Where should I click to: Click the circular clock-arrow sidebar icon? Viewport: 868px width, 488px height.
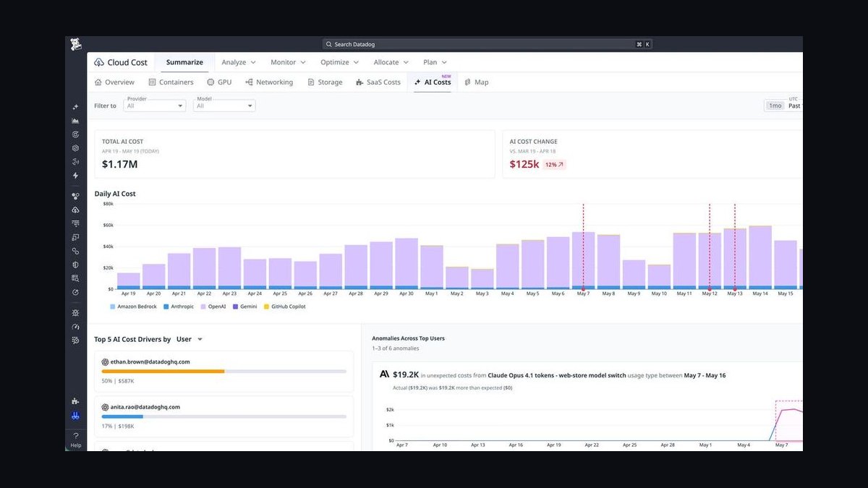tap(76, 292)
